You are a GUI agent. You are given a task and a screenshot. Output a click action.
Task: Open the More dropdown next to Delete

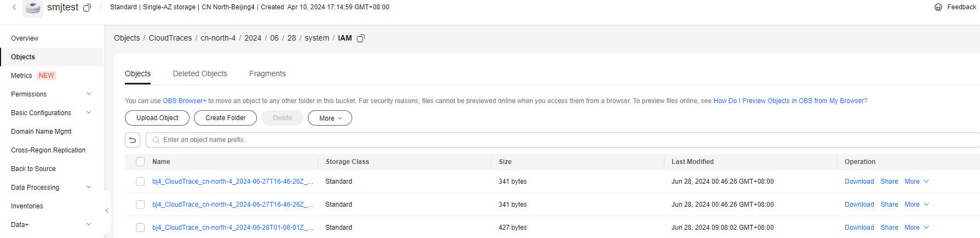tap(330, 118)
